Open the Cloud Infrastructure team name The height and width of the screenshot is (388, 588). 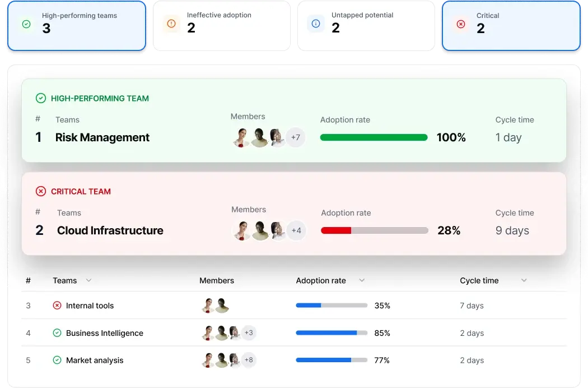(110, 230)
